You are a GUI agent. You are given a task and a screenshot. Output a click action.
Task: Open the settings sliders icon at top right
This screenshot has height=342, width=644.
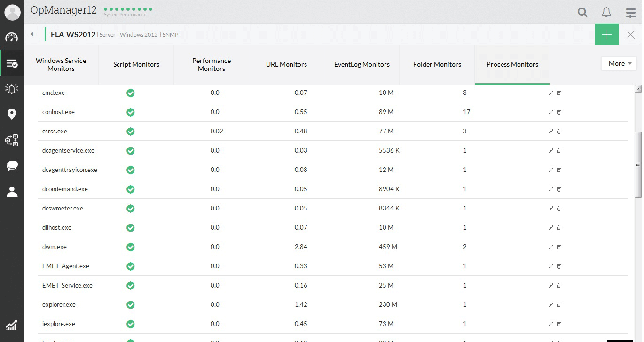point(630,12)
